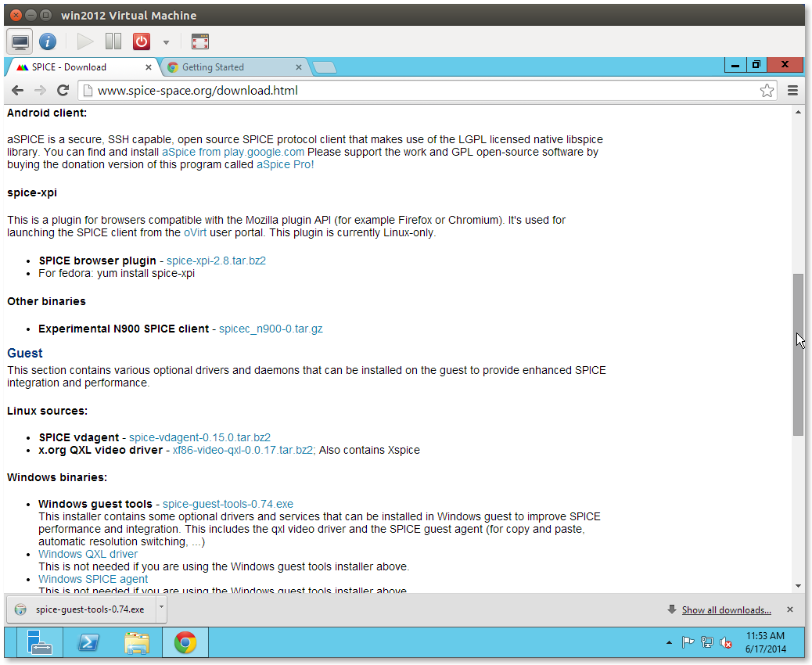Click the Guest section heading
Viewport: 812px width, 665px height.
(25, 353)
